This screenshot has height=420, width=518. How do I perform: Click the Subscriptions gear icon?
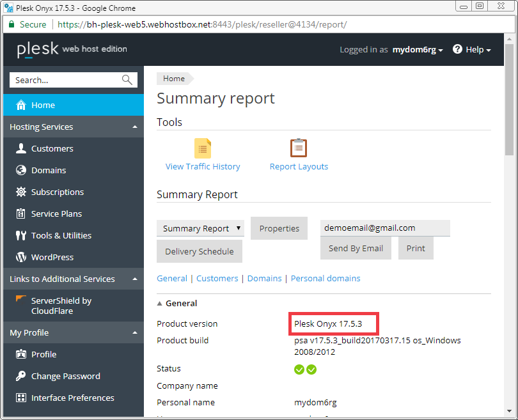pyautogui.click(x=21, y=192)
